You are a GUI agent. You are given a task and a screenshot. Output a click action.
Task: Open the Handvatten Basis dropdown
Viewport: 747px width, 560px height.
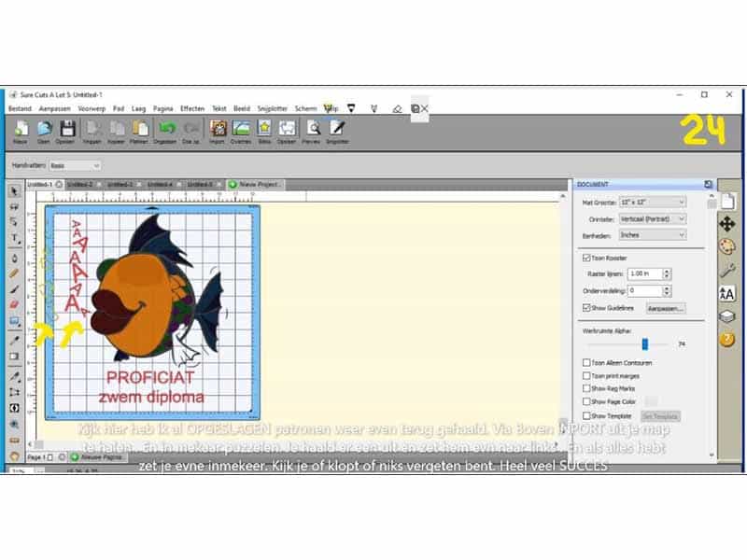click(x=75, y=165)
